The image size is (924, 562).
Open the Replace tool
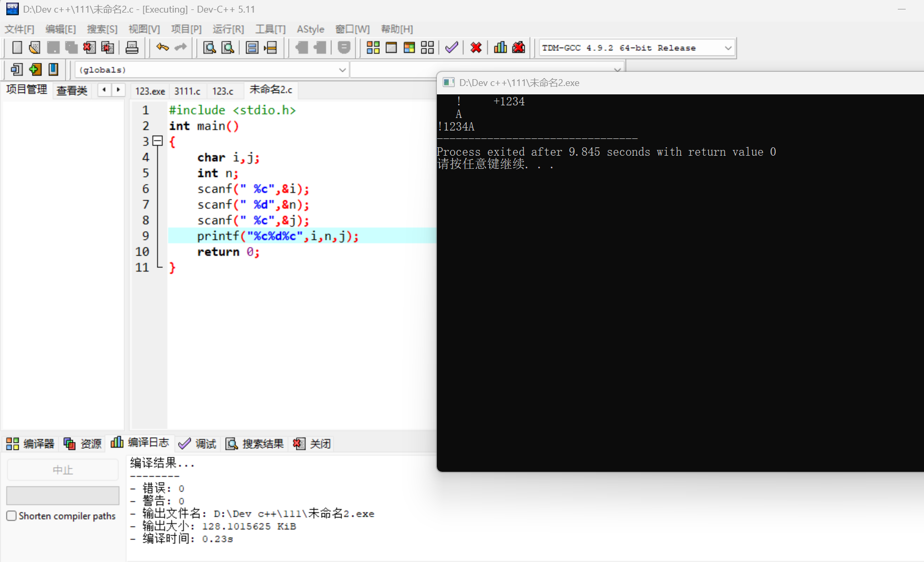tap(228, 48)
